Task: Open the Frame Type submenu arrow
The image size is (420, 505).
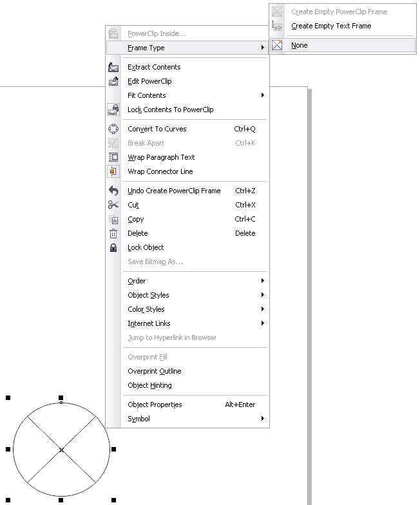Action: point(263,48)
